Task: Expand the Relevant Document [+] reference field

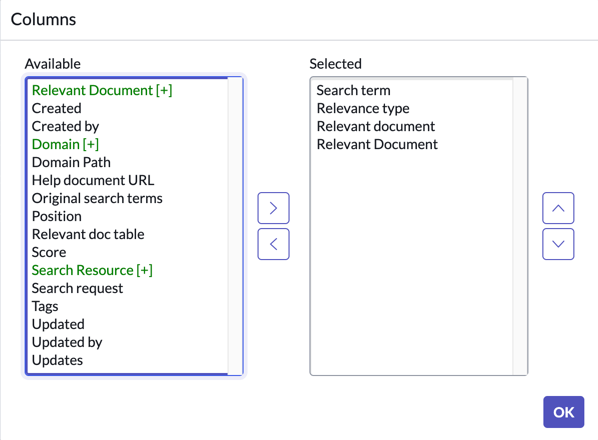Action: [x=102, y=90]
